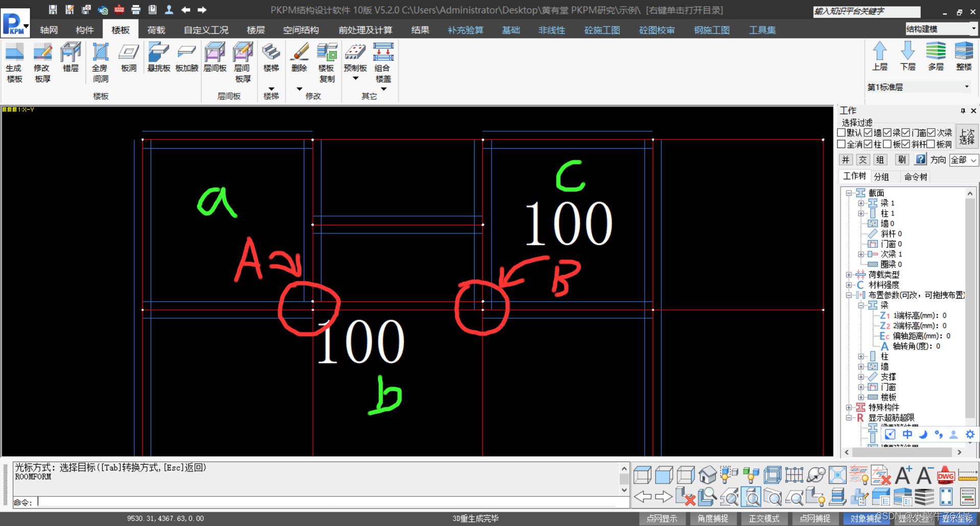Expand the 特殊构件 special members node
Screen dimensions: 980x526
[848, 408]
